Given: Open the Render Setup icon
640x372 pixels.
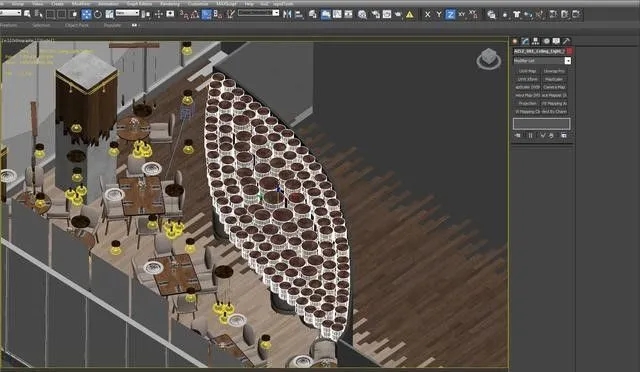Looking at the screenshot, I should (375, 15).
